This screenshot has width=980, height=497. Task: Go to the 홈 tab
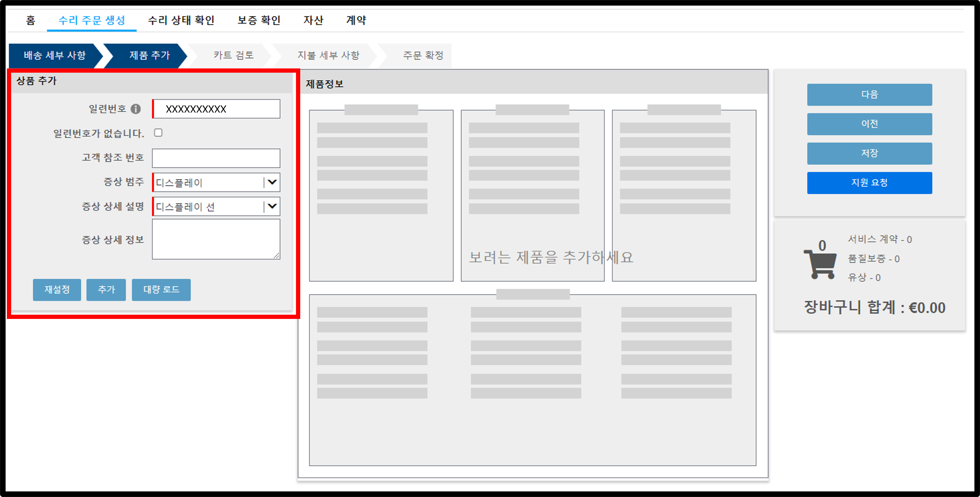click(30, 20)
